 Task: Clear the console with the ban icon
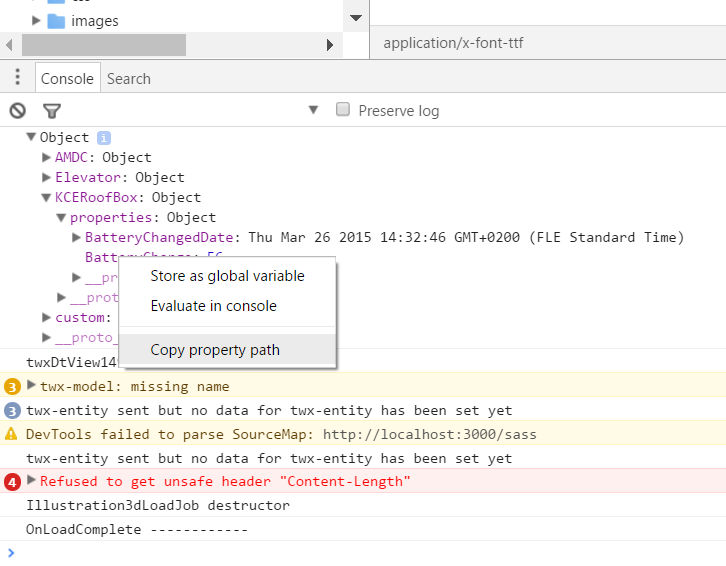pyautogui.click(x=18, y=111)
